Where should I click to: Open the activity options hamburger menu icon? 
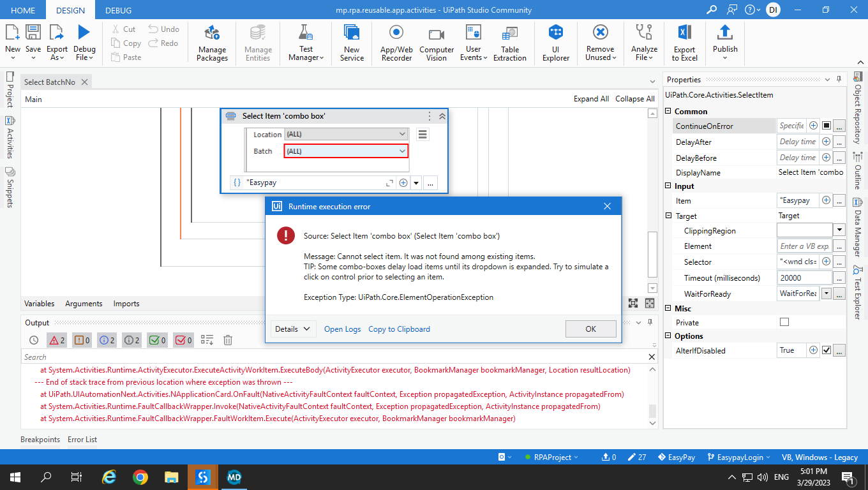pyautogui.click(x=423, y=134)
